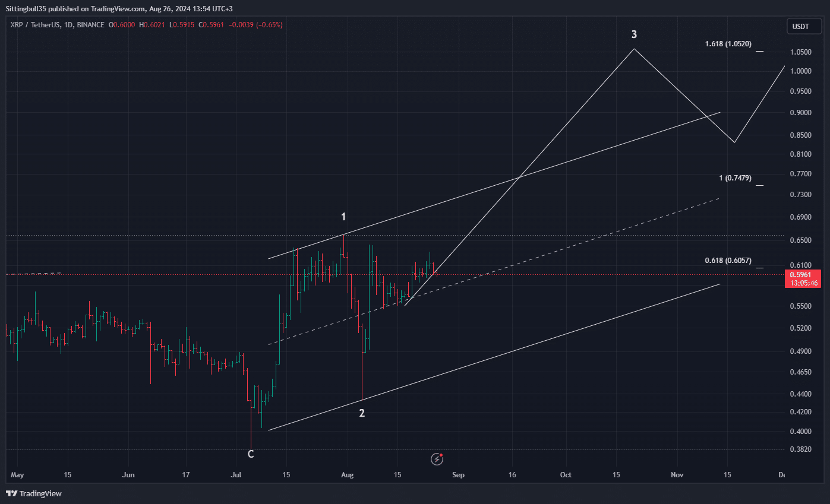Click 0.9000 on the price axis

point(801,113)
